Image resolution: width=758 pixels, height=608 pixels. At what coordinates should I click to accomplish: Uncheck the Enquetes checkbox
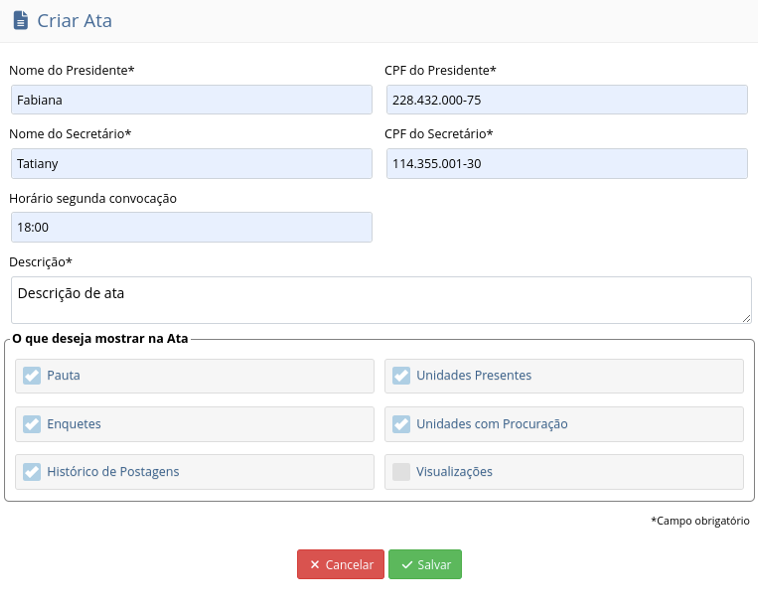32,424
